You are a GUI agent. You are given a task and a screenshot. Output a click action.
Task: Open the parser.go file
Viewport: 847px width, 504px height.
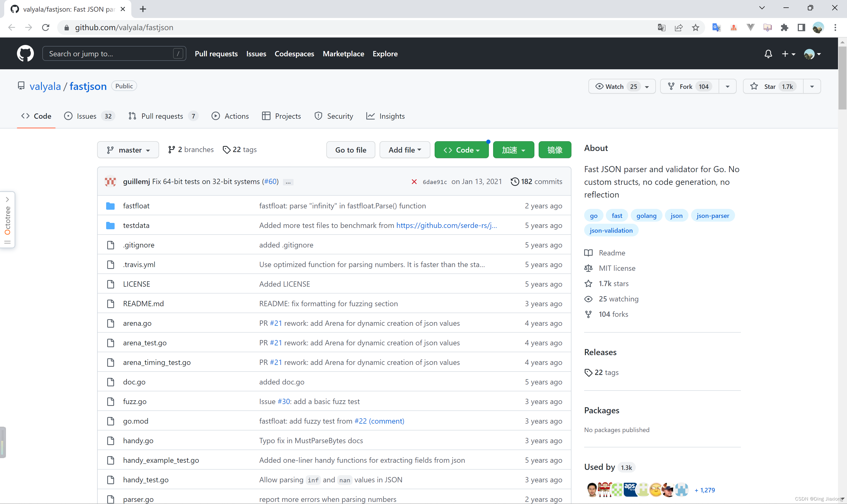pyautogui.click(x=138, y=499)
